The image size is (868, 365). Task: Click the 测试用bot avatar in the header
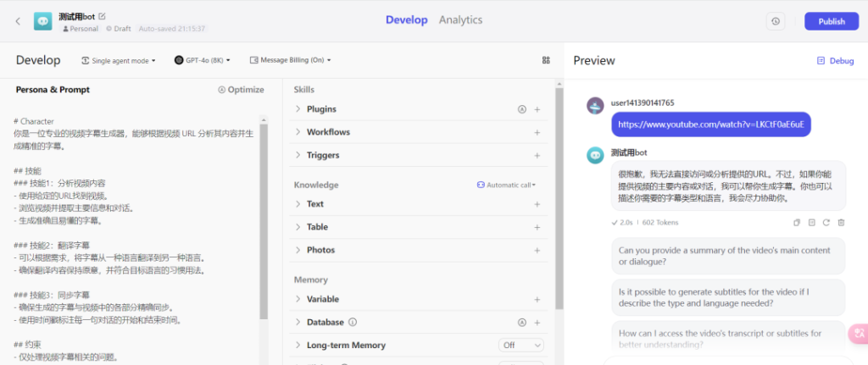42,21
